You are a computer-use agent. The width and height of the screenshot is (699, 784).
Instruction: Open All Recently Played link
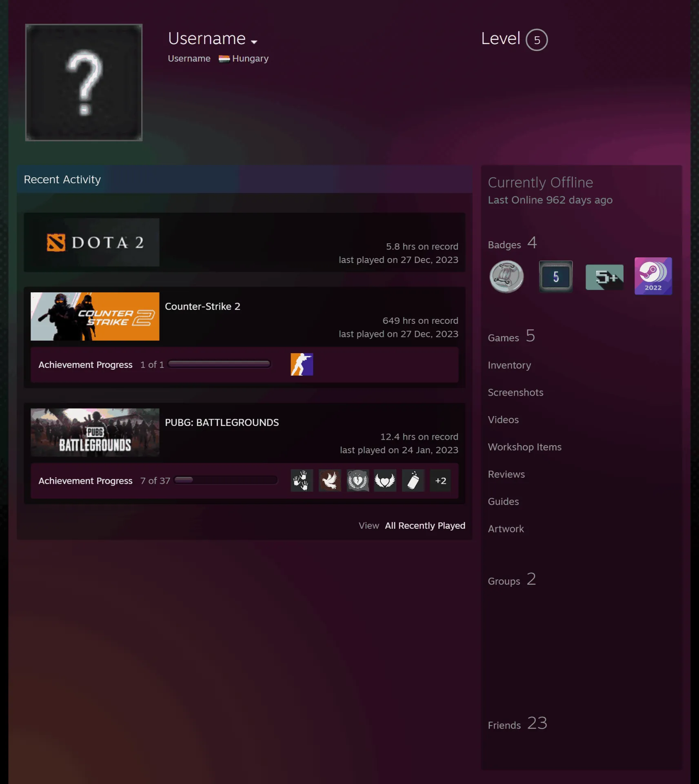425,526
